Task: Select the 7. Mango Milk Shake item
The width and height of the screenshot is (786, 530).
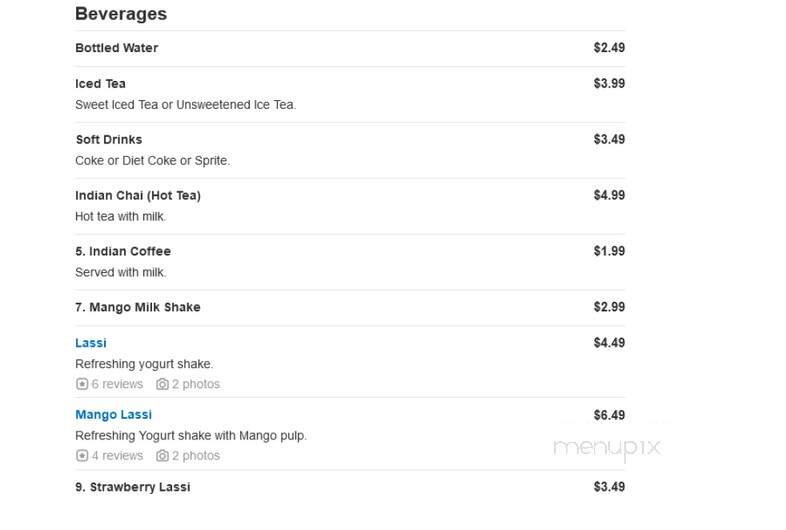Action: 138,307
